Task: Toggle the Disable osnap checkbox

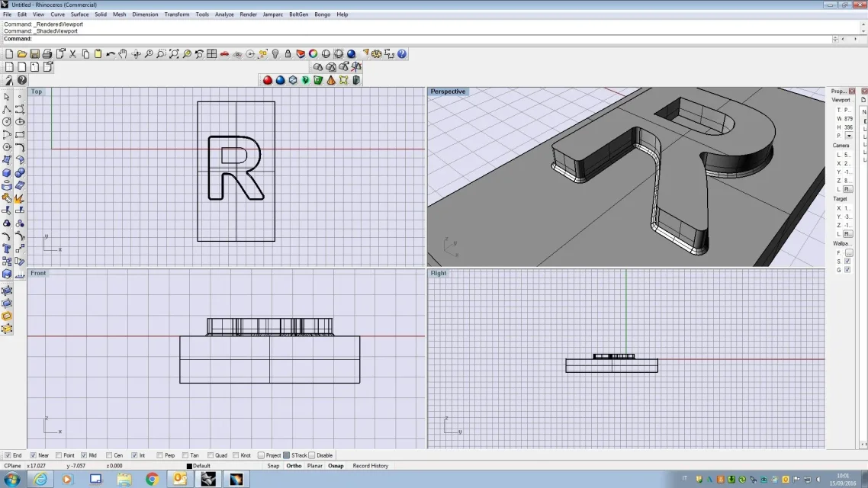Action: pos(312,455)
